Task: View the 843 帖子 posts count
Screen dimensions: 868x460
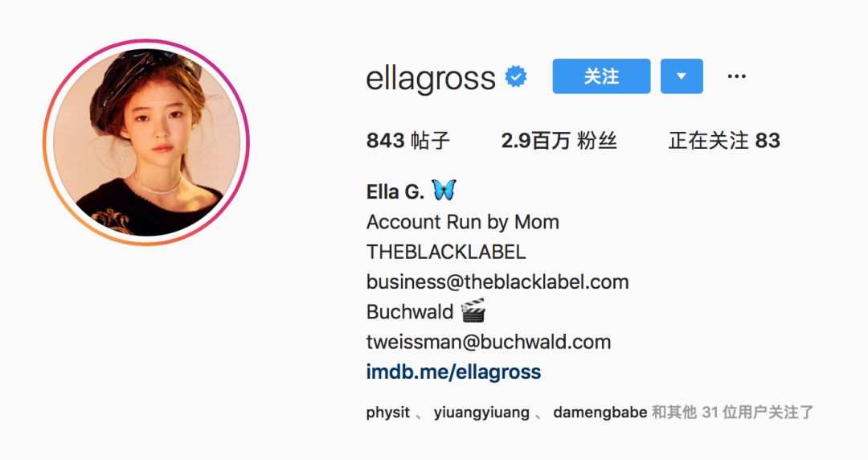Action: click(x=408, y=141)
